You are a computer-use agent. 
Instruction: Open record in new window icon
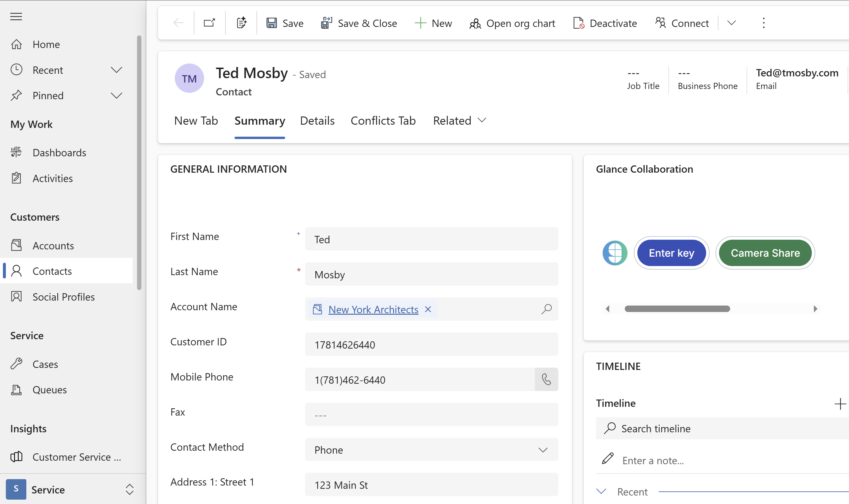(x=209, y=23)
